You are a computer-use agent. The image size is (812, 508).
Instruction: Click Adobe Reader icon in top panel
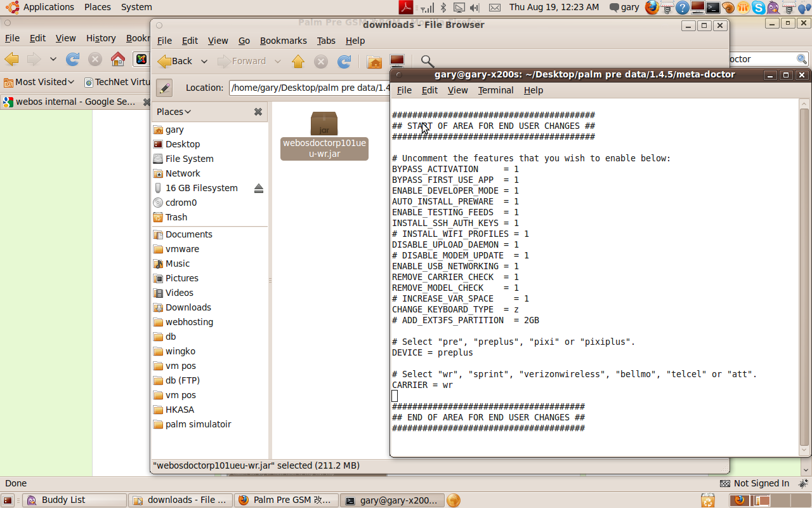406,7
